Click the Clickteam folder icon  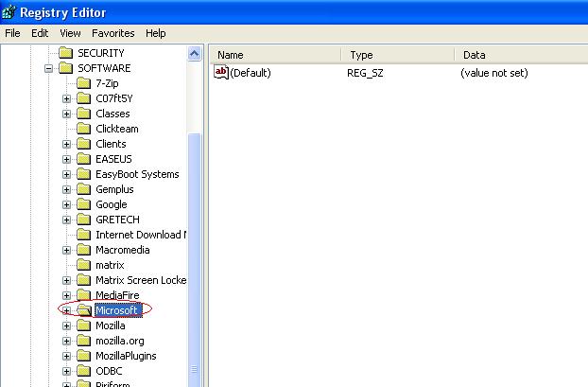coord(83,129)
